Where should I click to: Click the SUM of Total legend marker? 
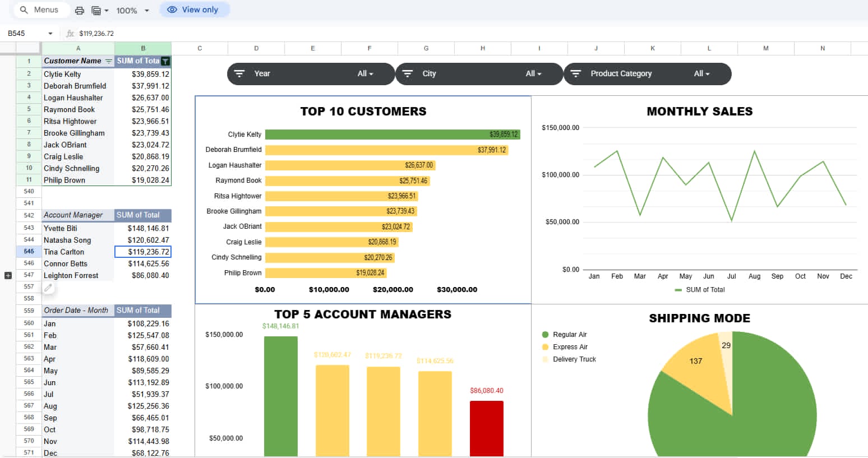678,290
